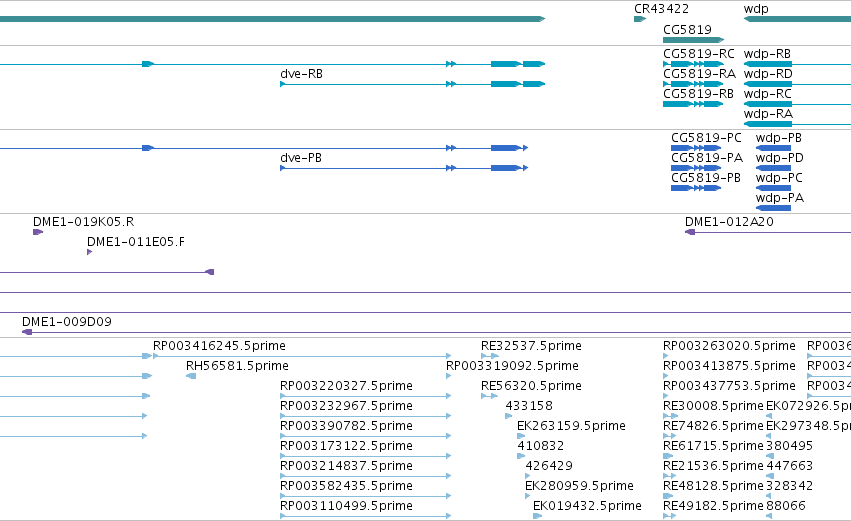Image resolution: width=851 pixels, height=521 pixels.
Task: Click RP003437753.5prime EST label
Action: point(729,386)
